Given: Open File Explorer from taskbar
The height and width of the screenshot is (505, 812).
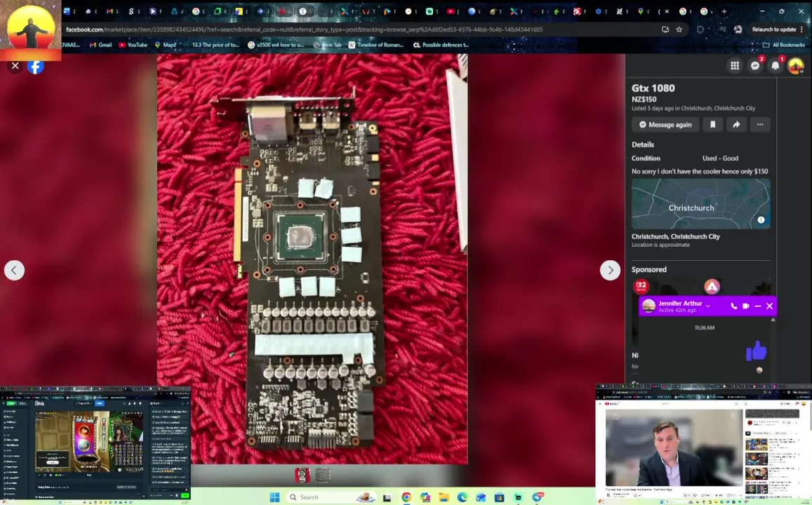Looking at the screenshot, I should point(444,497).
